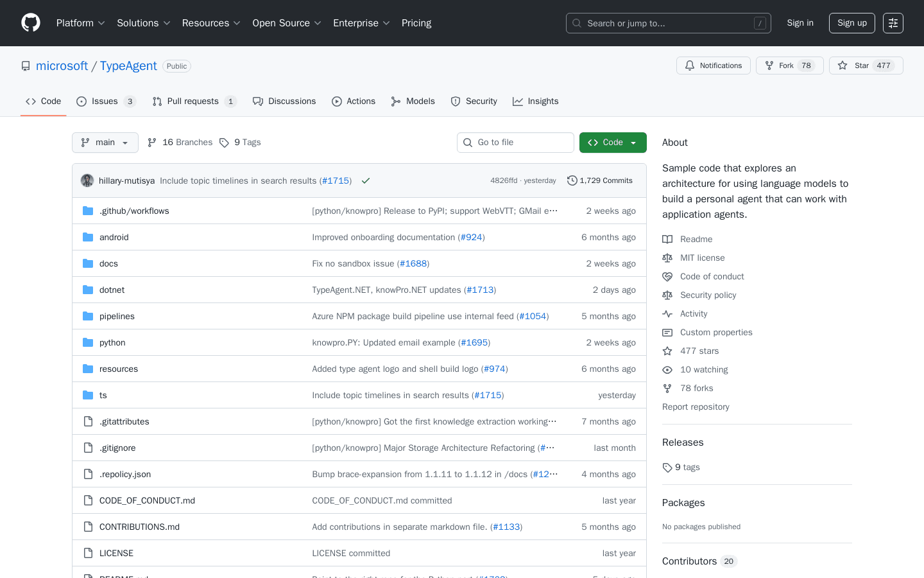924x578 pixels.
Task: Click the watching eye icon
Action: tap(667, 369)
